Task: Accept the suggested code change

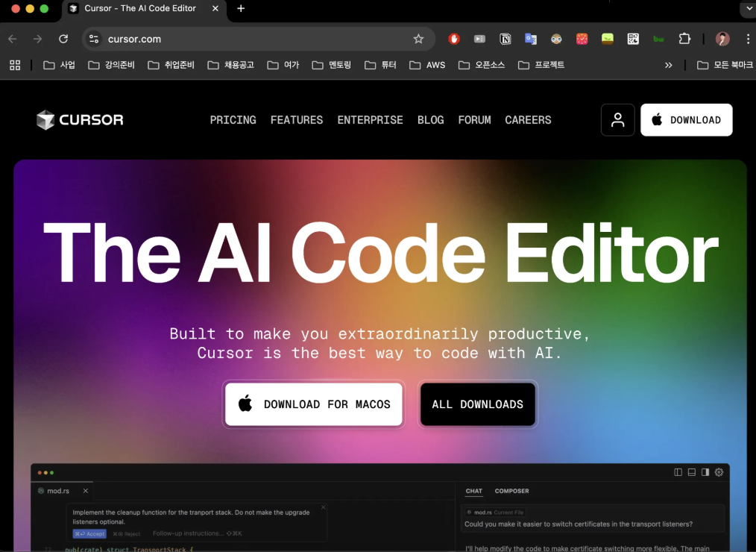Action: [x=89, y=533]
